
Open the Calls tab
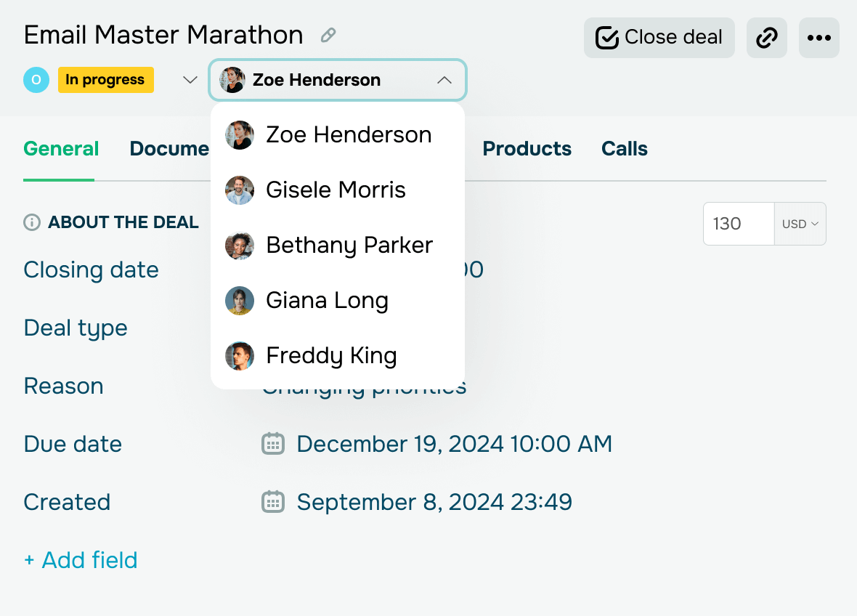coord(624,149)
